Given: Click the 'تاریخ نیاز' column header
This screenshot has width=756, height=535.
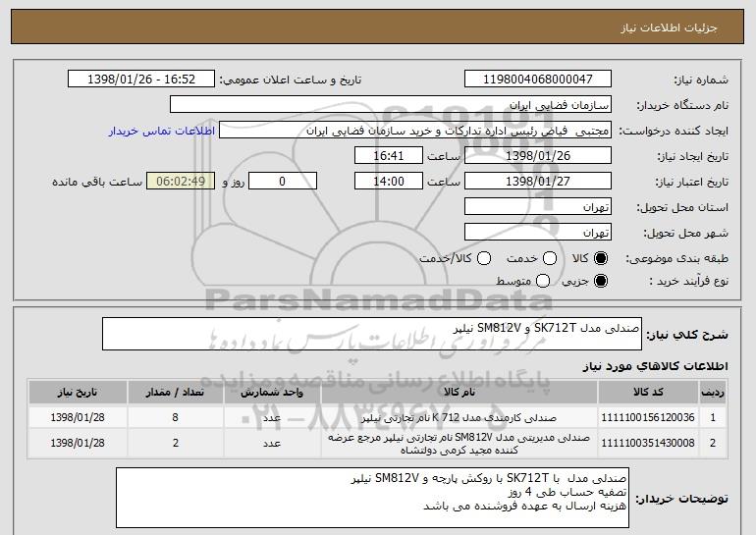Looking at the screenshot, I should [x=78, y=392].
